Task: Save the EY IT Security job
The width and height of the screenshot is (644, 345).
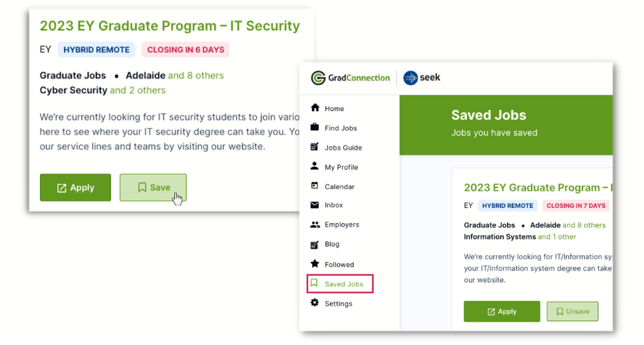Action: [153, 187]
